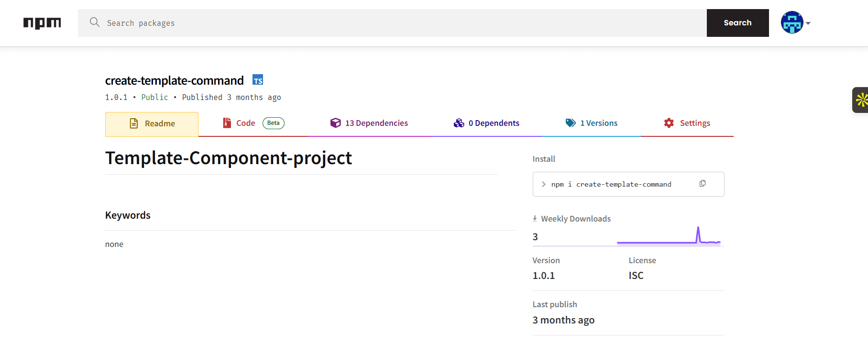868x345 pixels.
Task: Click the black Search button
Action: click(x=737, y=23)
